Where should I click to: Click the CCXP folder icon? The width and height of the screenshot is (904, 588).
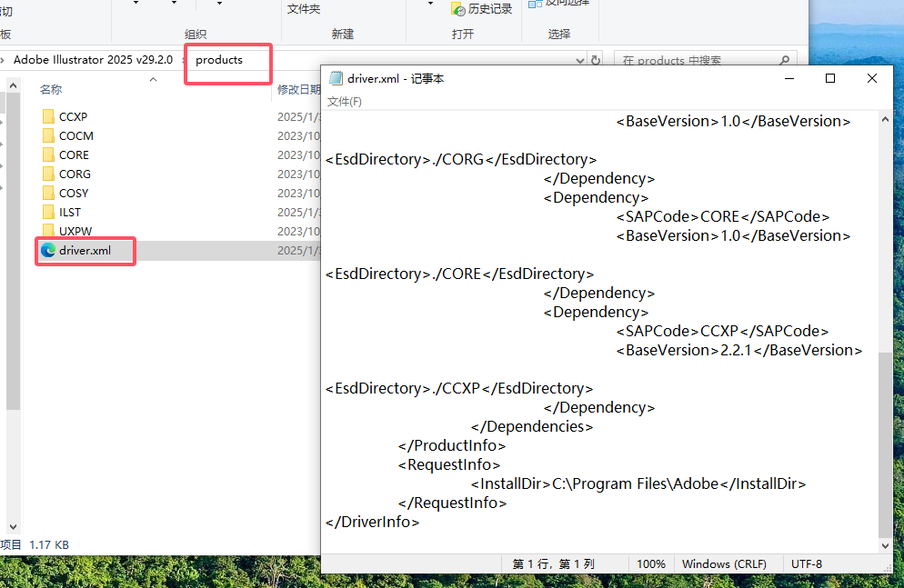point(49,116)
